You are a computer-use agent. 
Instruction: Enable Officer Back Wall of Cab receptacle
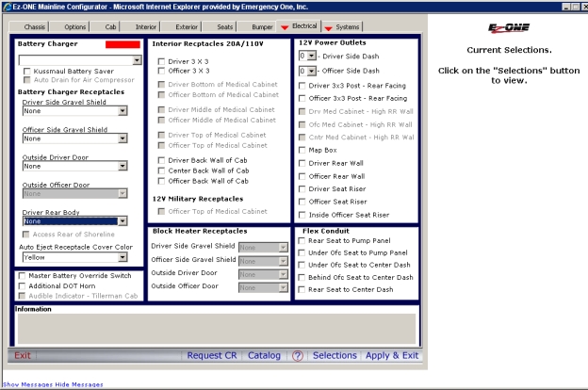coord(161,181)
